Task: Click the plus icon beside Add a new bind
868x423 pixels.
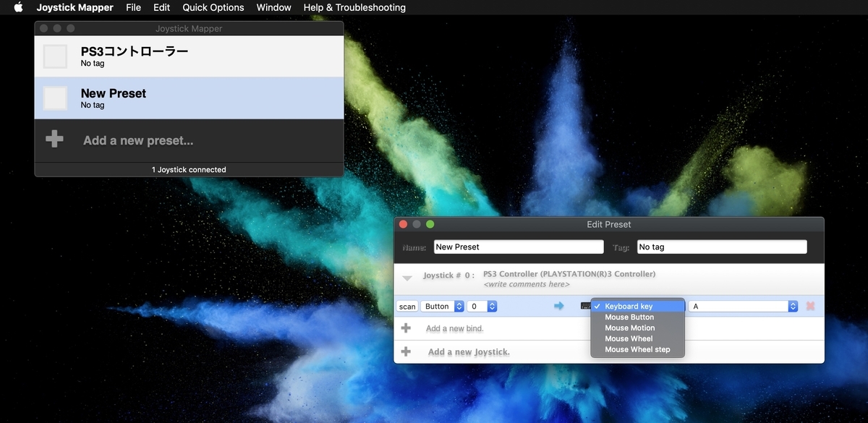Action: [406, 328]
